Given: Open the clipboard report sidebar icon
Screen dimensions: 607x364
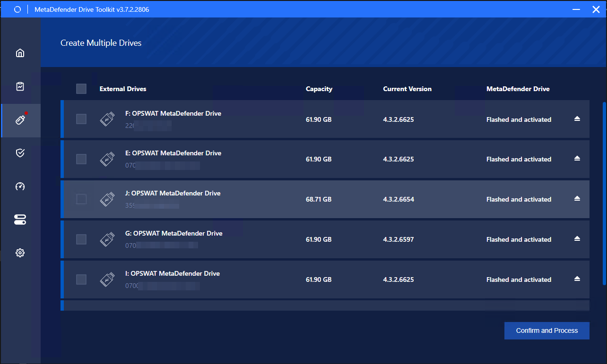Looking at the screenshot, I should pos(20,86).
